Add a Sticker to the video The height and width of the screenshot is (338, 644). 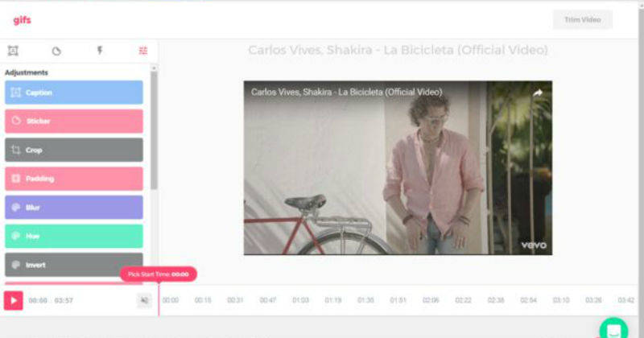[74, 122]
